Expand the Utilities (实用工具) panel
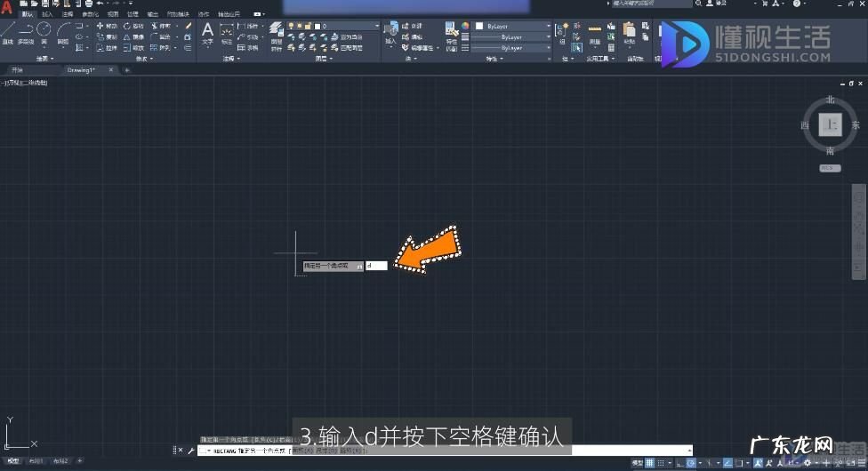 (600, 58)
